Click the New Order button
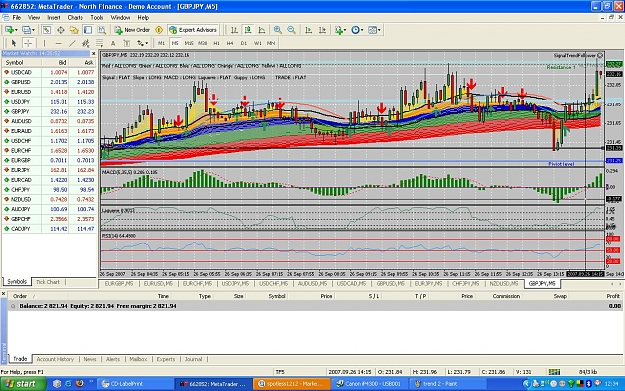Viewport: 625px width, 391px height. [132, 30]
